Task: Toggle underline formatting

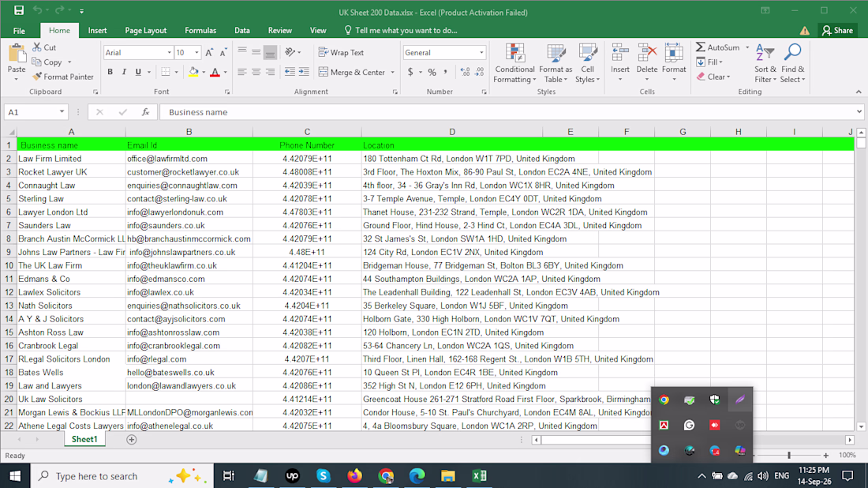Action: point(138,72)
